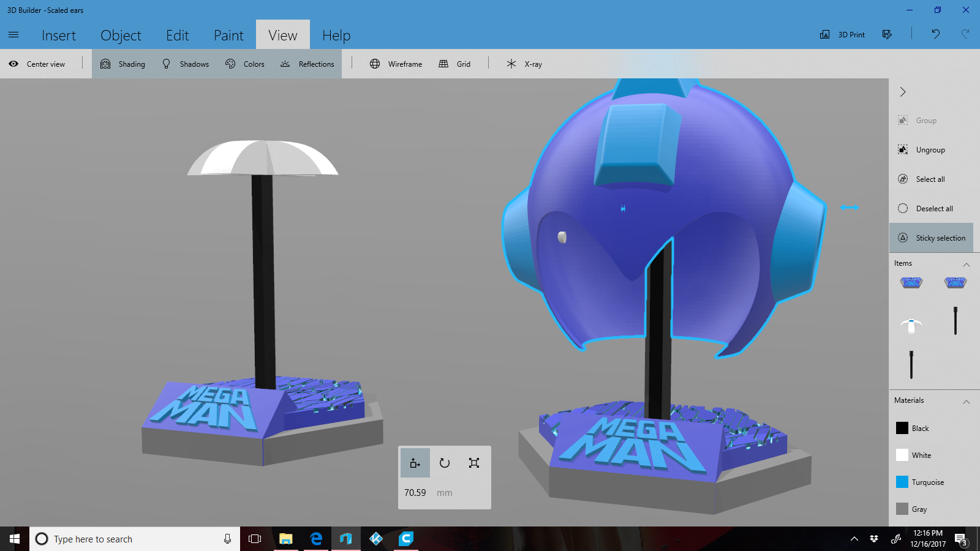Image resolution: width=980 pixels, height=551 pixels.
Task: Toggle Shading mode
Action: pyautogui.click(x=123, y=64)
